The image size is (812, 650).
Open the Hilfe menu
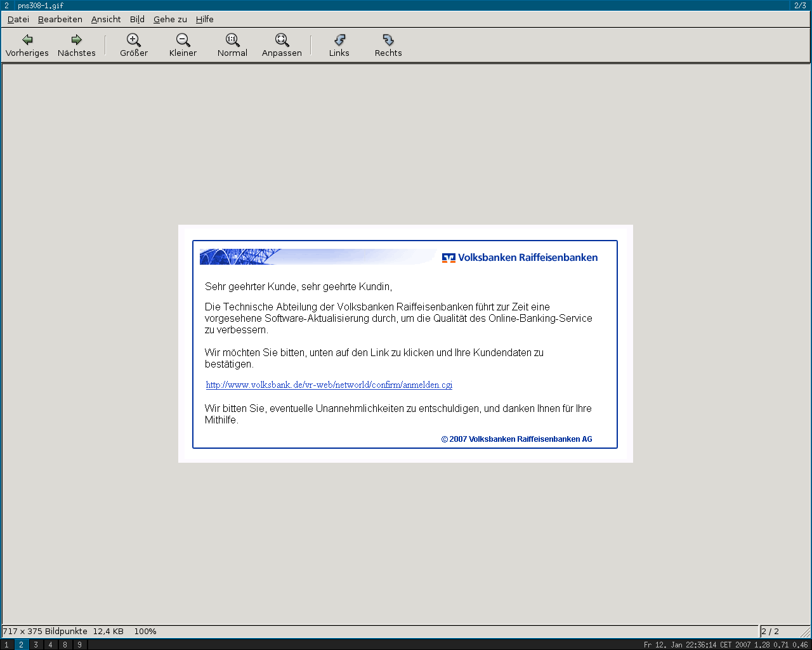point(204,19)
